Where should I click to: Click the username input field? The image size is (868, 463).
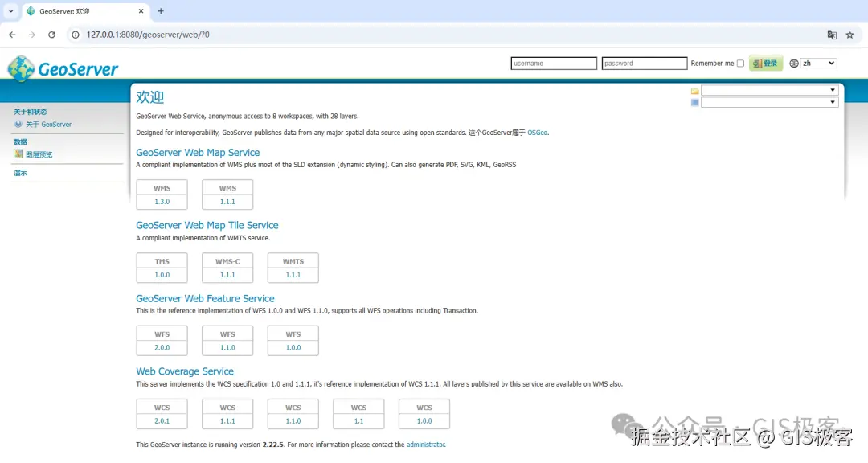(554, 64)
